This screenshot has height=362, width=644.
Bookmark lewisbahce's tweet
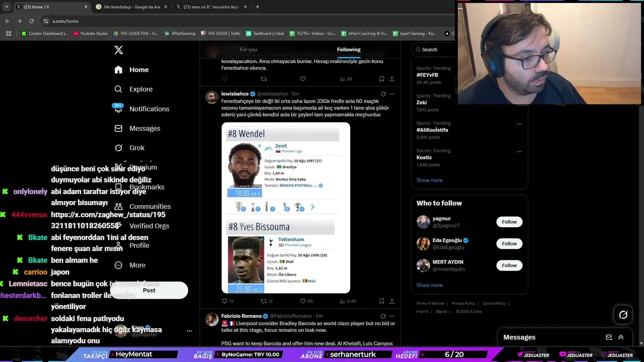click(x=382, y=301)
